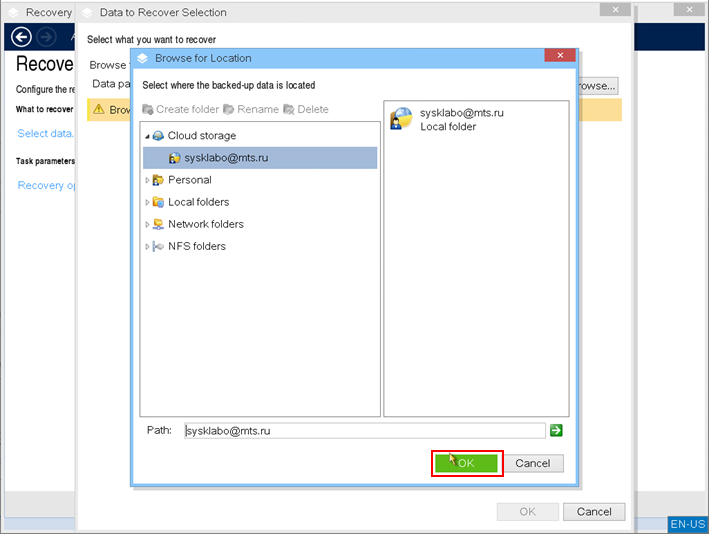Click the Network folders icon
This screenshot has width=709, height=536.
(x=158, y=224)
